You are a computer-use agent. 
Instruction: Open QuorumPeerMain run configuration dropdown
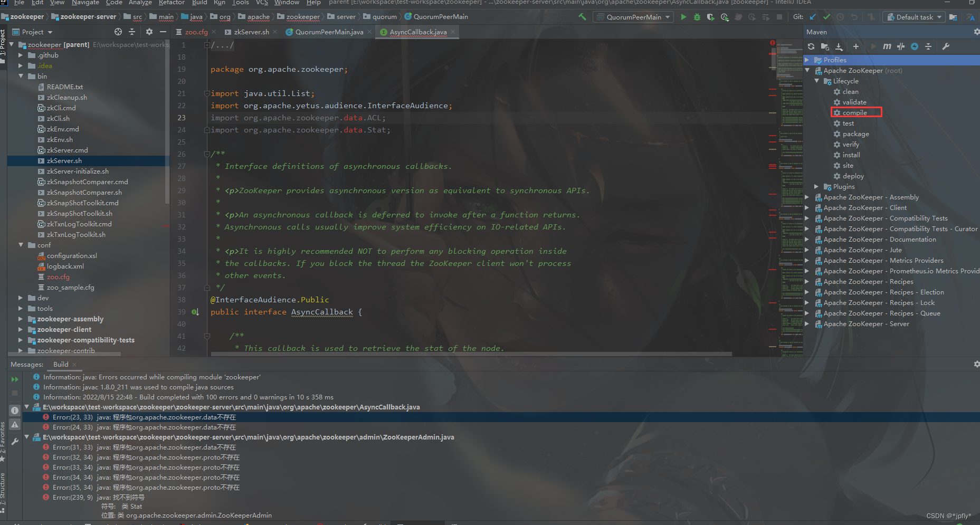[633, 17]
